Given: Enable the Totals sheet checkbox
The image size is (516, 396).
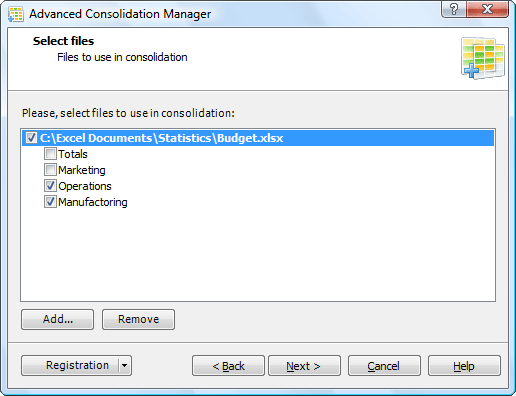Looking at the screenshot, I should (x=50, y=154).
